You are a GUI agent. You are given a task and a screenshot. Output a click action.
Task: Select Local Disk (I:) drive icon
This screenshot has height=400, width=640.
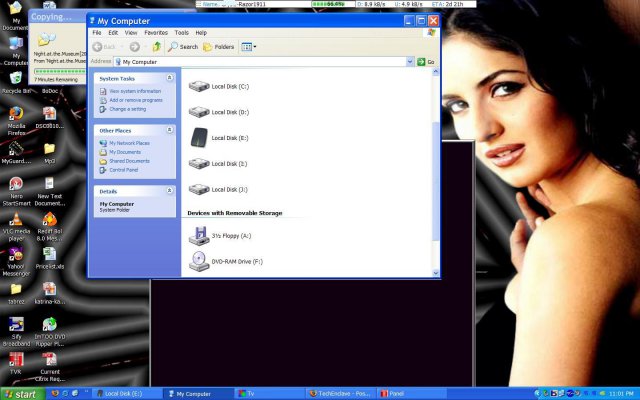pos(199,163)
